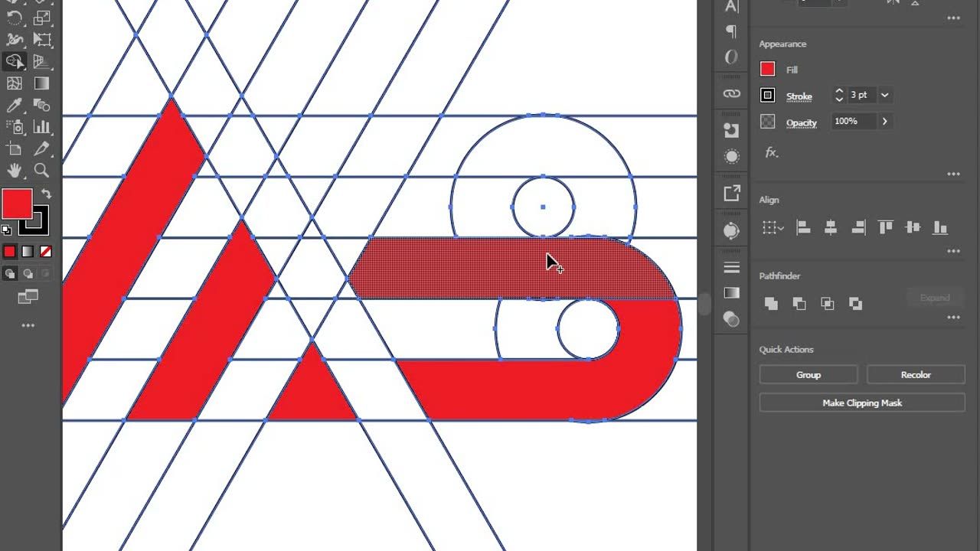Click the Appearance Fill red swatch
The height and width of the screenshot is (551, 980).
point(767,69)
